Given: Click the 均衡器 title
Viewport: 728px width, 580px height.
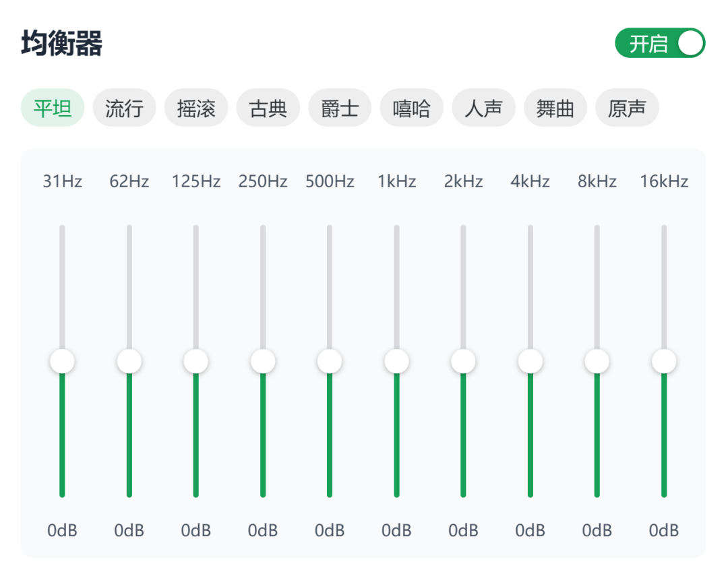Looking at the screenshot, I should click(62, 43).
